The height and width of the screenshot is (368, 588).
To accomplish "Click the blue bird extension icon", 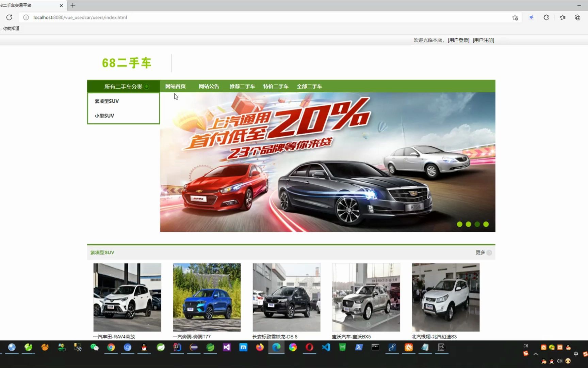I will click(531, 17).
